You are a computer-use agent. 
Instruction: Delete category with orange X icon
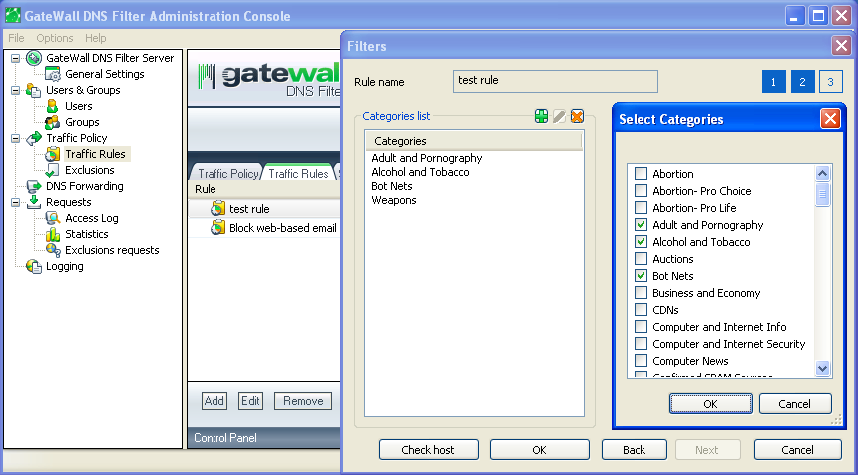(577, 116)
